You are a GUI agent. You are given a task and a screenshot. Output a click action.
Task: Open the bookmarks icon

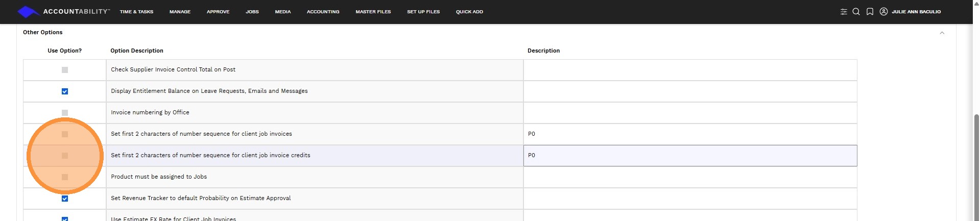870,12
